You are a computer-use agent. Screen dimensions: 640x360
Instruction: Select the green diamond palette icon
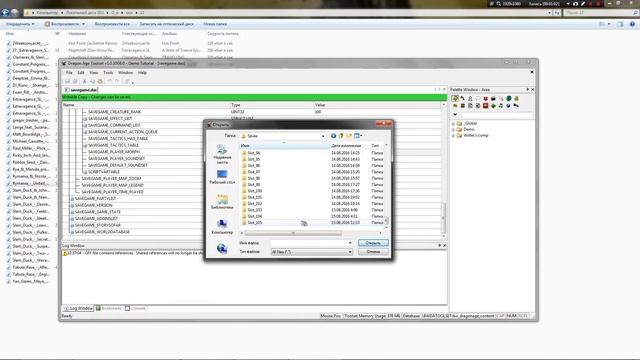click(x=493, y=106)
